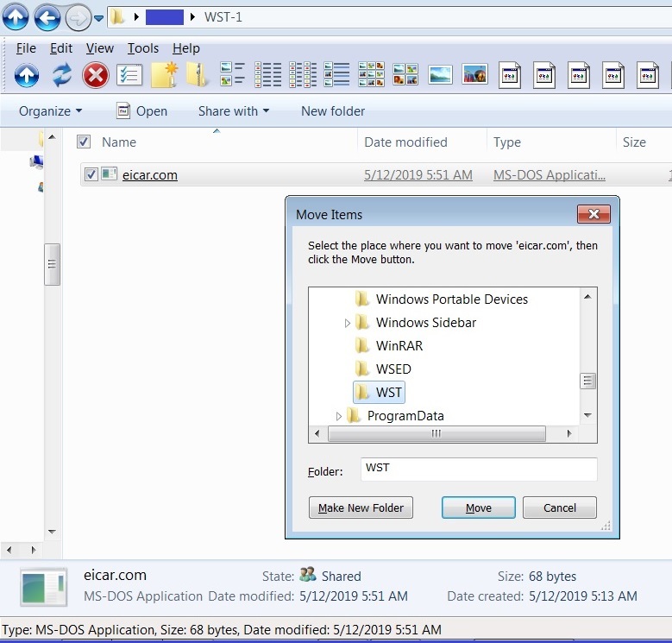Sort by the Date modified column header
Viewport: 672px width, 643px height.
click(x=405, y=142)
